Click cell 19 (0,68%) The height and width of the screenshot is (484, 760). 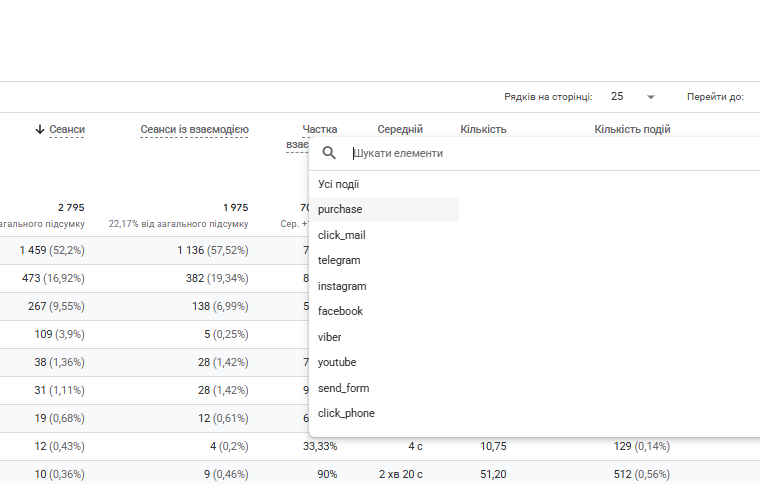[x=59, y=418]
